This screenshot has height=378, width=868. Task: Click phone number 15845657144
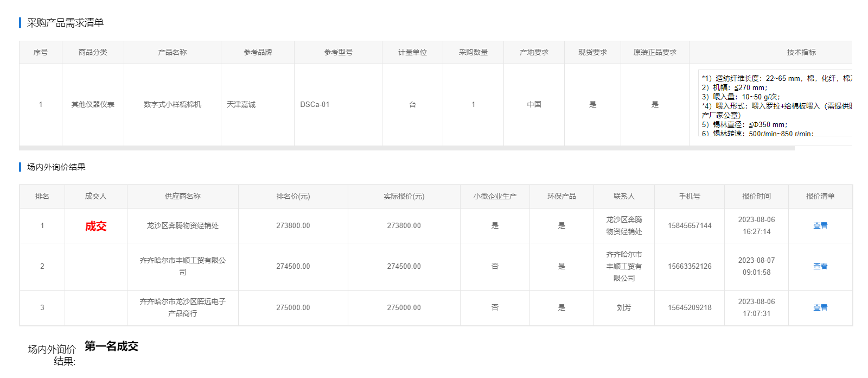(x=689, y=225)
